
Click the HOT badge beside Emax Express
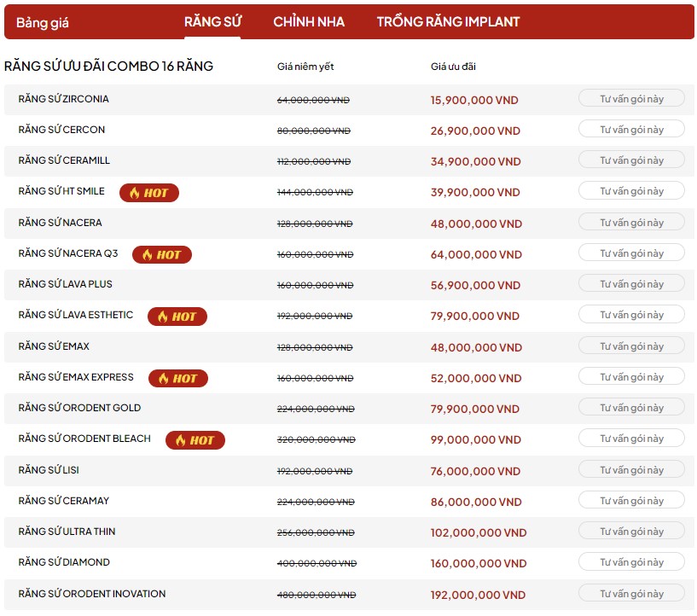click(x=178, y=378)
